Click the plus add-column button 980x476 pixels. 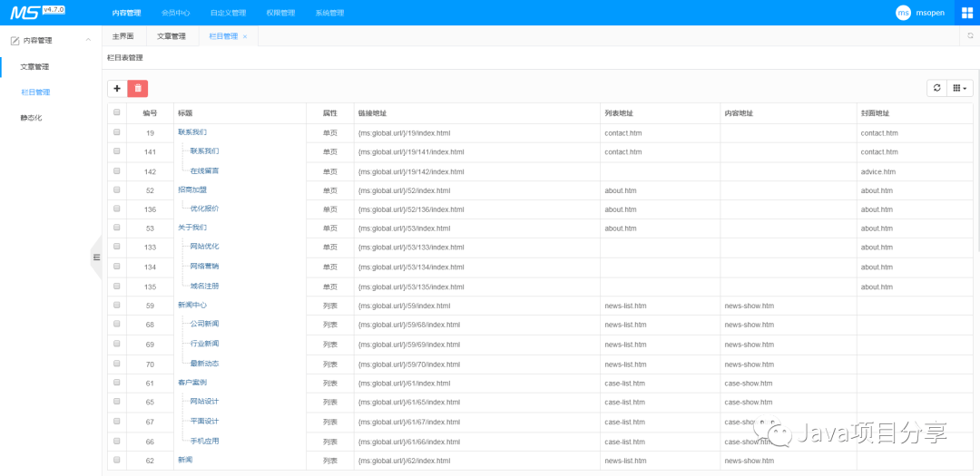(117, 89)
